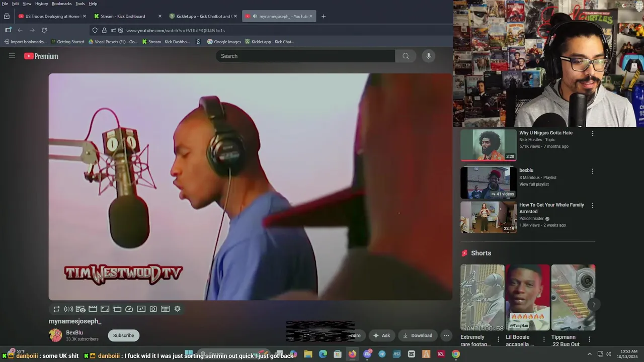Click the Ask button under the video
644x362 pixels.
point(381,335)
